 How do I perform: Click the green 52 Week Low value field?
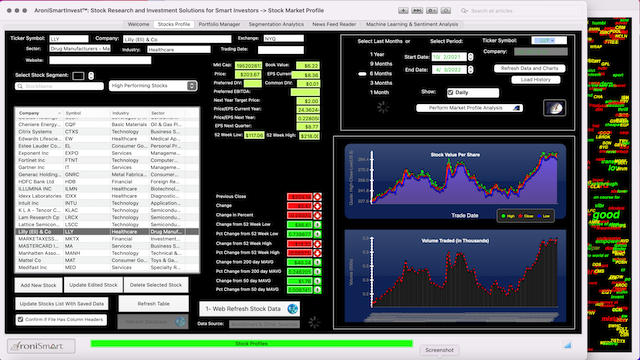(254, 135)
